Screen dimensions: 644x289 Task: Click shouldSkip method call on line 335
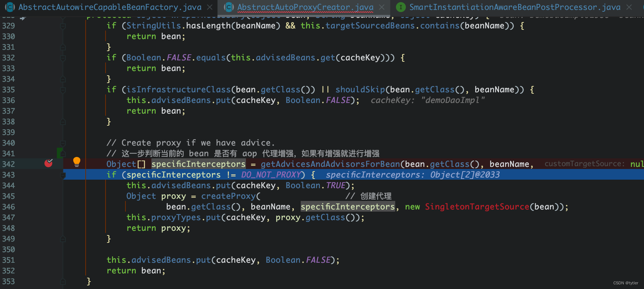[360, 89]
